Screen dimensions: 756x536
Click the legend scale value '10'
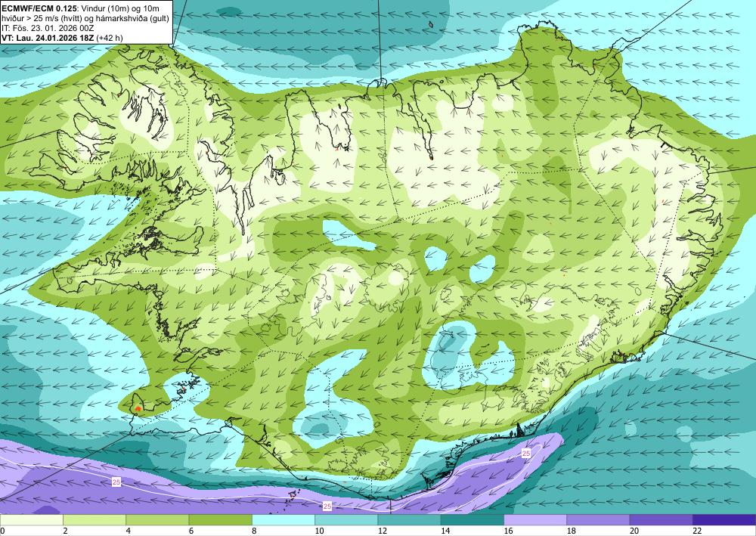pos(319,531)
